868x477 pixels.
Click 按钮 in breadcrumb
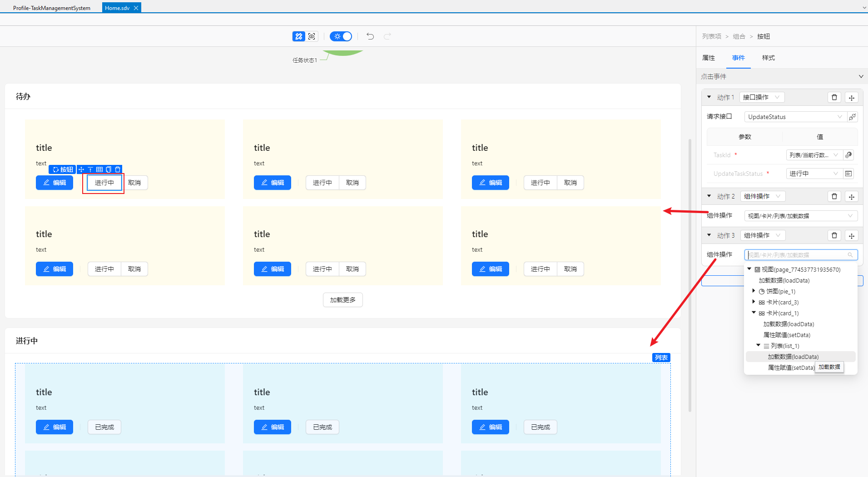pyautogui.click(x=764, y=36)
